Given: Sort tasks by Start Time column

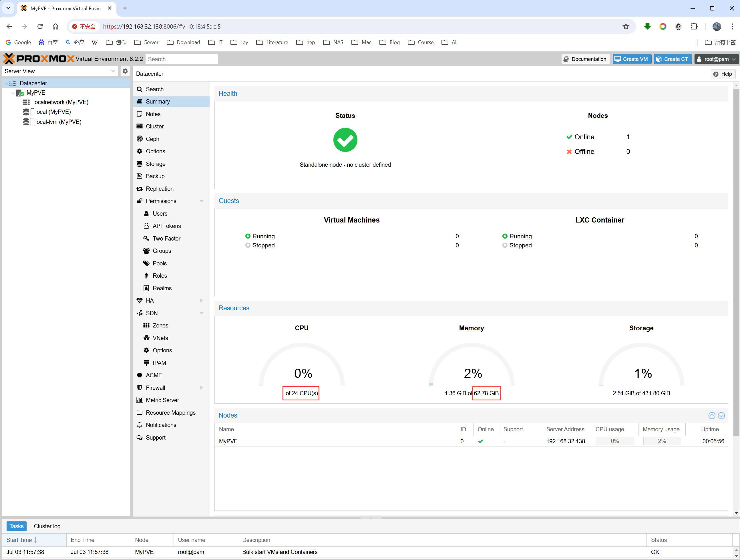Looking at the screenshot, I should [34, 540].
